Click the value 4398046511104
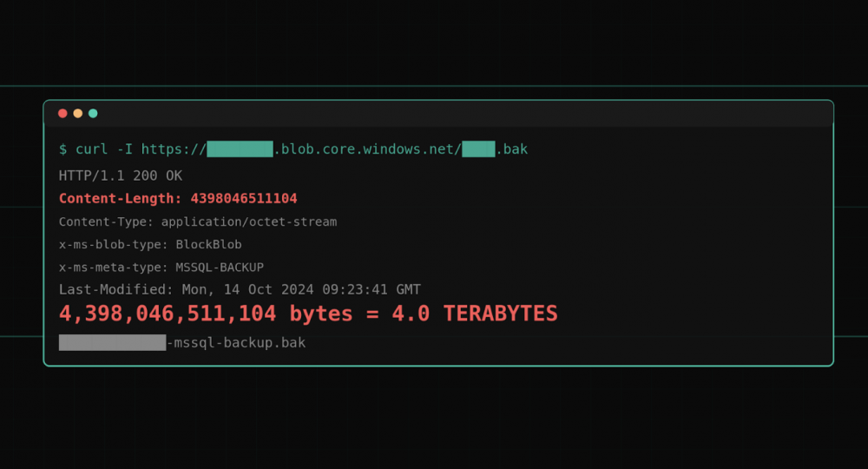This screenshot has width=868, height=469. [x=244, y=199]
